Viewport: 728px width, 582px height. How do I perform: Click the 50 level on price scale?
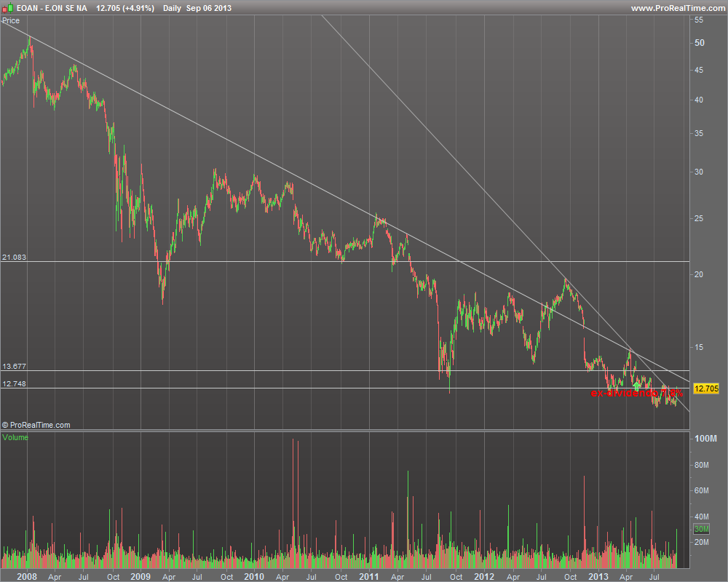(699, 42)
